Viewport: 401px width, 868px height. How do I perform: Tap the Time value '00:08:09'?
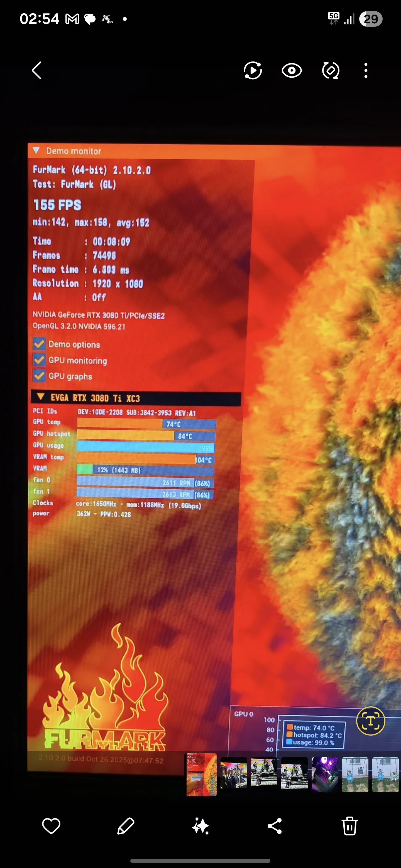pos(112,241)
